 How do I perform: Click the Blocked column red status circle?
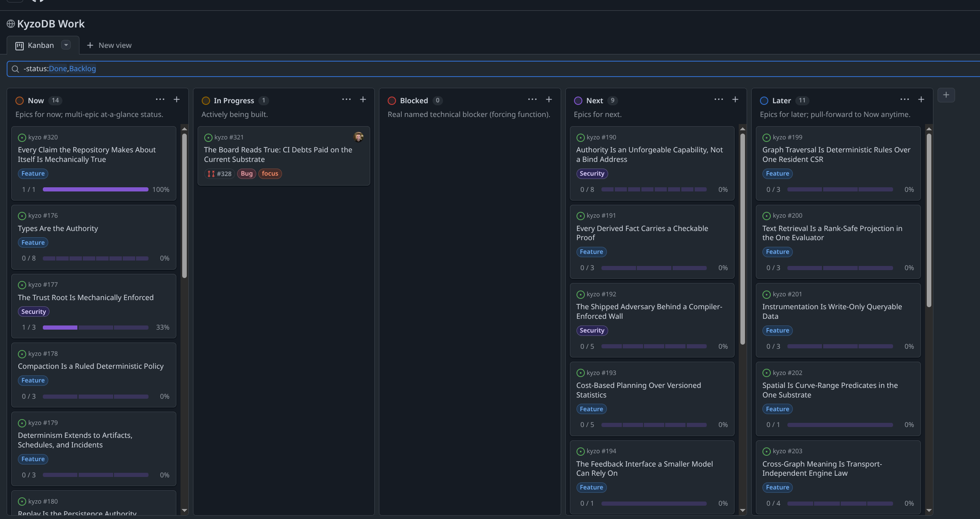tap(392, 101)
